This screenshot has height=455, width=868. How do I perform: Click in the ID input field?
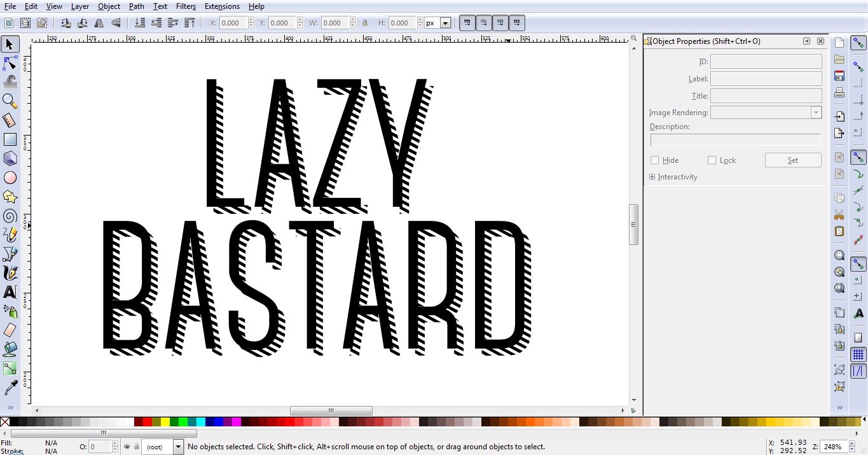click(x=766, y=62)
